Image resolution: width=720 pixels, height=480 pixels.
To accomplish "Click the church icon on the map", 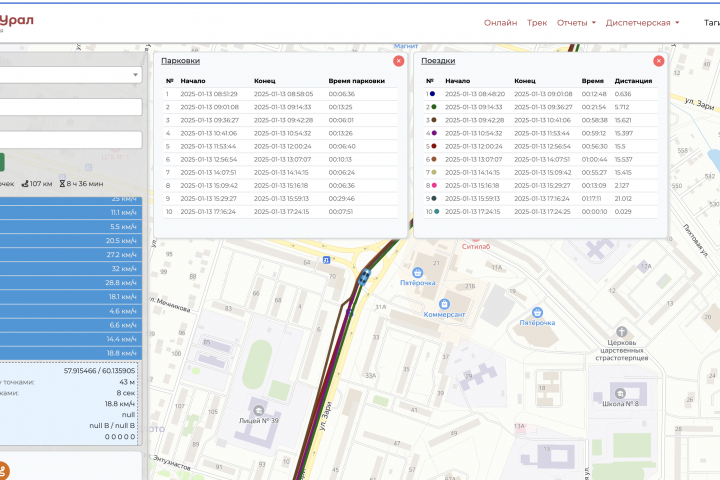I will point(621,332).
